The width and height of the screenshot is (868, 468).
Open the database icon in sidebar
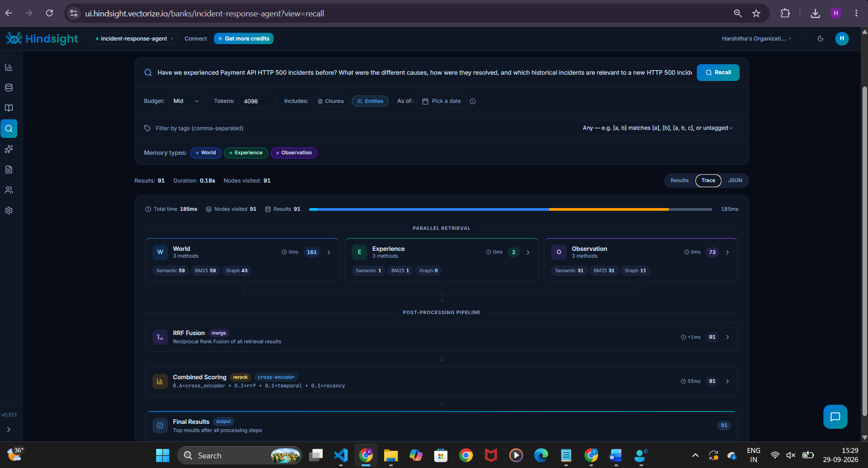pos(9,87)
